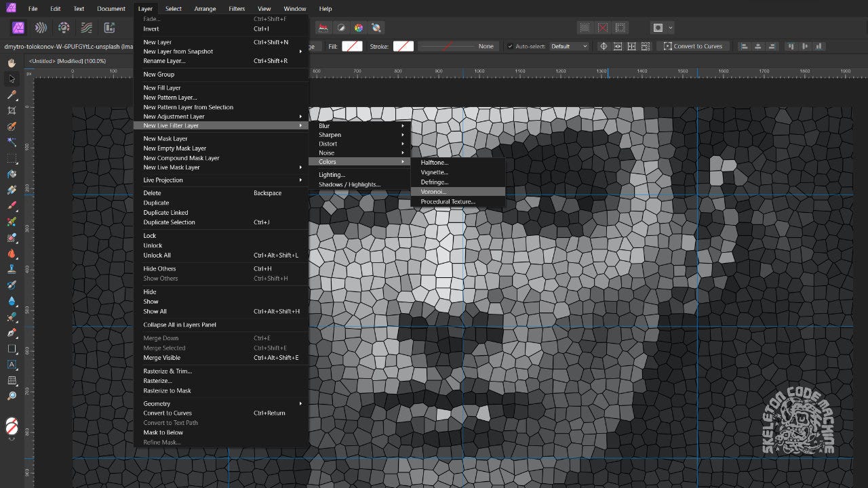Select the Flood Select wand tool

12,142
